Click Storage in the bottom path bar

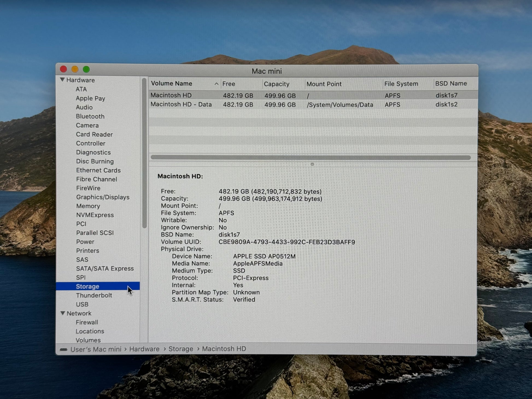pos(181,349)
